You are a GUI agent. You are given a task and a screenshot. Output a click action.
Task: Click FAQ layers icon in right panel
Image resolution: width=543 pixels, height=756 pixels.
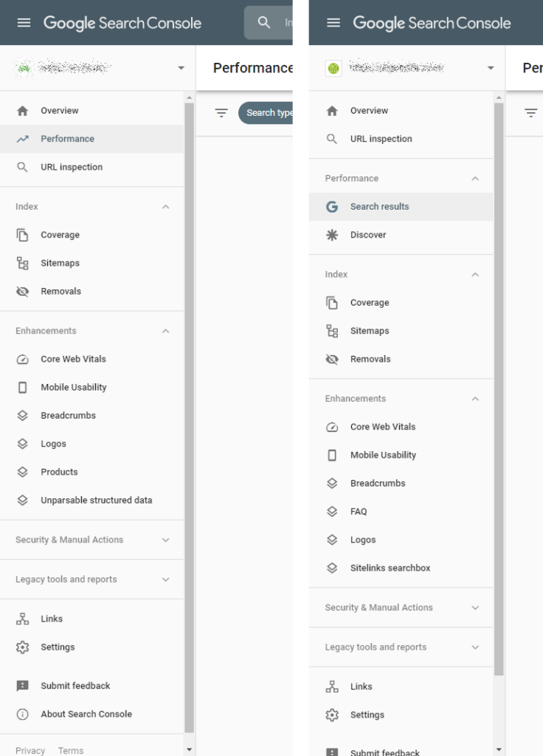tap(332, 512)
